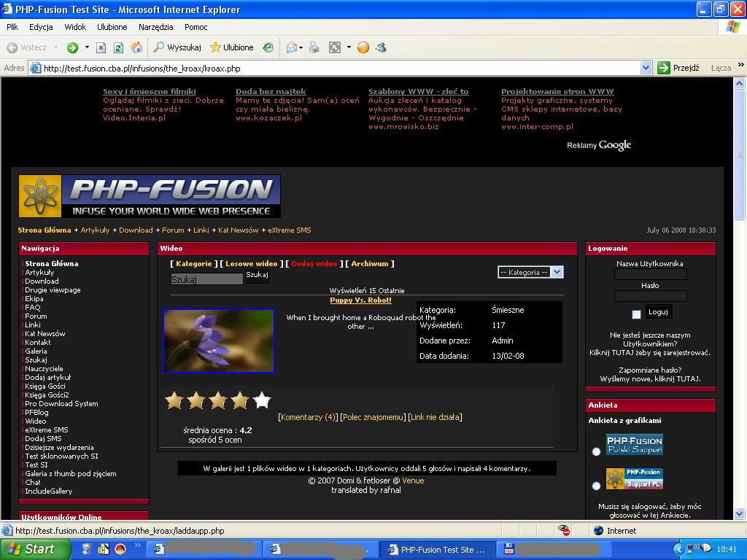Click the Nazwa Użytkownika input field
Image resolution: width=747 pixels, height=560 pixels.
click(650, 274)
